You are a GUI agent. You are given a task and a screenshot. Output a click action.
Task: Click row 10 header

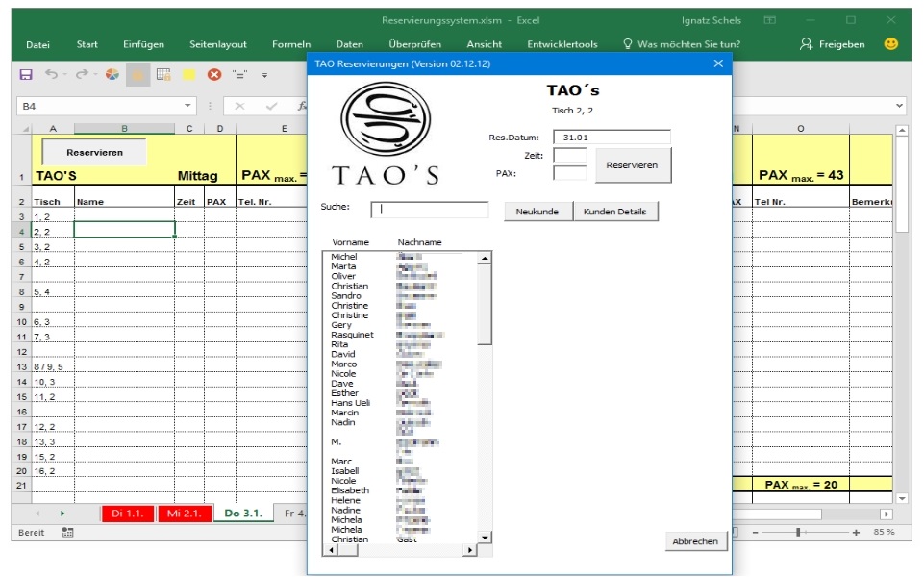pyautogui.click(x=22, y=322)
